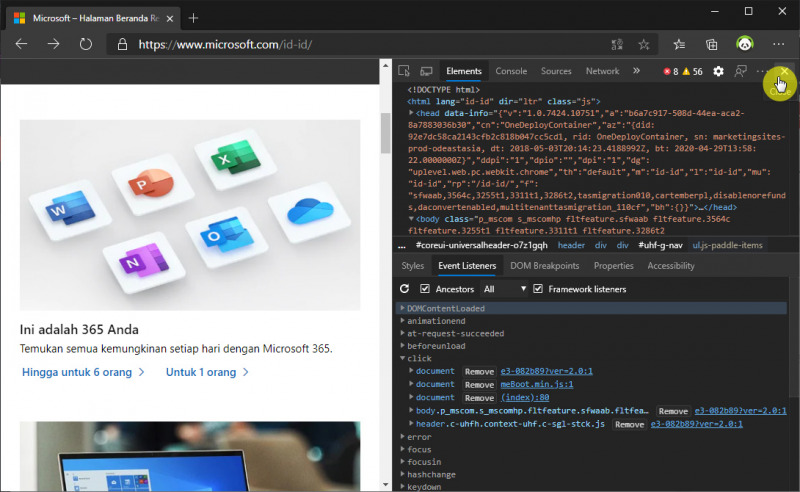Screen dimensions: 800x492
Task: Click the address bar URL
Action: point(225,44)
